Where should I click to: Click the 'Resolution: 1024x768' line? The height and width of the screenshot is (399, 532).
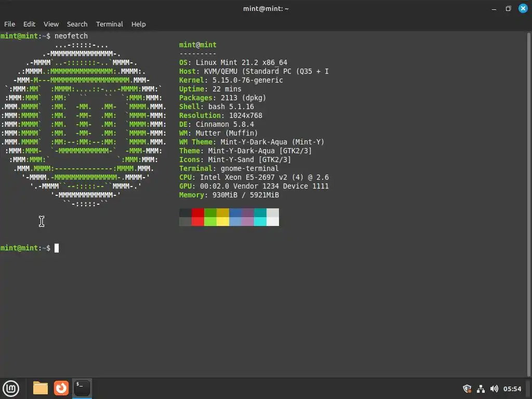coord(220,115)
